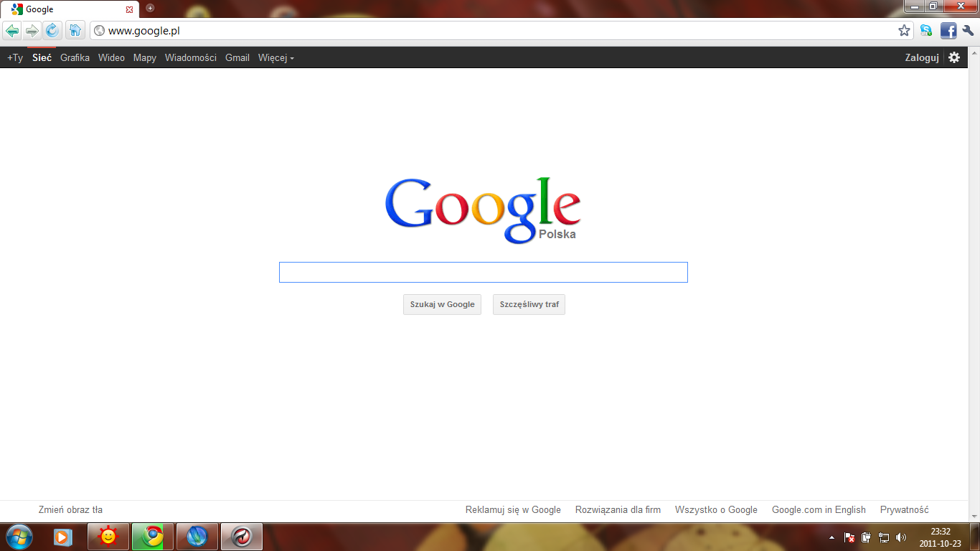Click the Szczęśliwy traf button

tap(529, 304)
